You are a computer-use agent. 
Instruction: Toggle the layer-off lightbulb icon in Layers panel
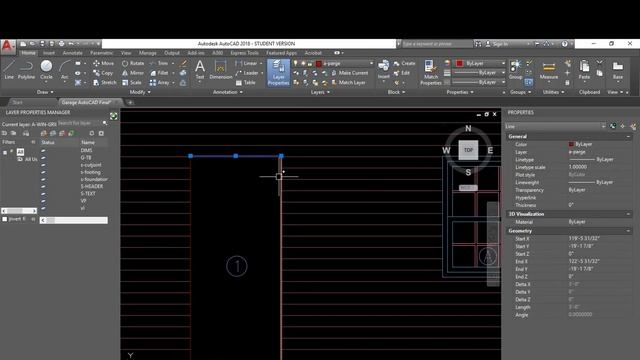pyautogui.click(x=296, y=63)
